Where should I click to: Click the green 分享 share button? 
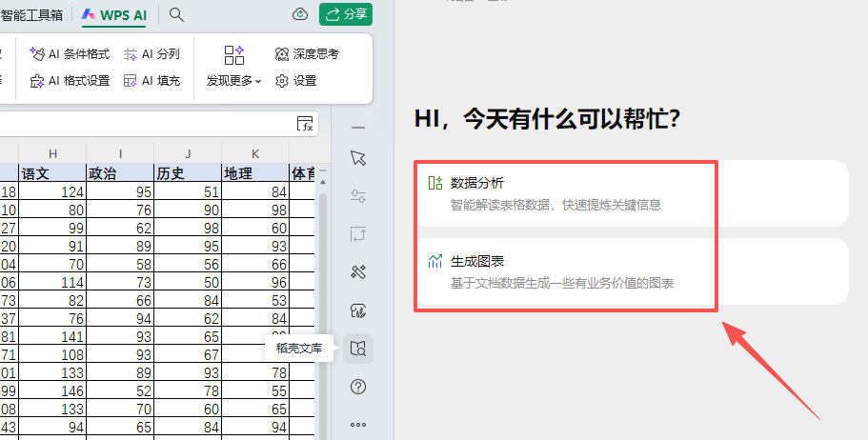[346, 14]
